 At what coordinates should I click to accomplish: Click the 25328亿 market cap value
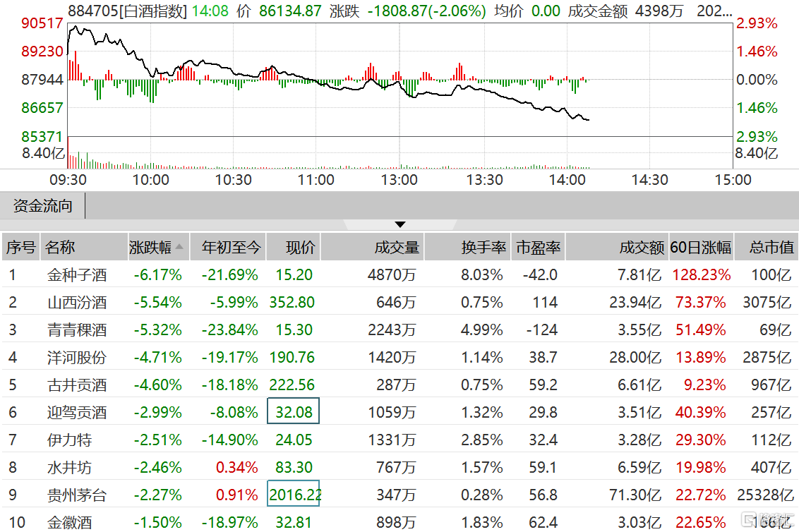[765, 495]
